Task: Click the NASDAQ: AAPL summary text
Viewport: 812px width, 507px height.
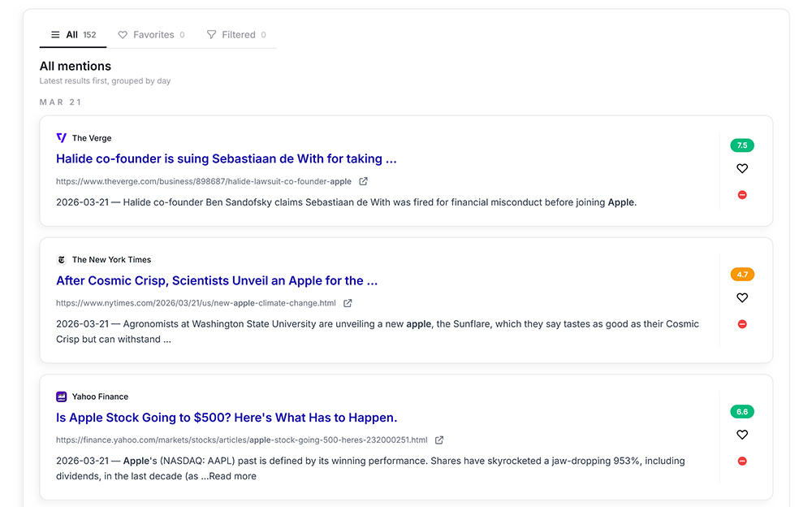Action: 370,468
